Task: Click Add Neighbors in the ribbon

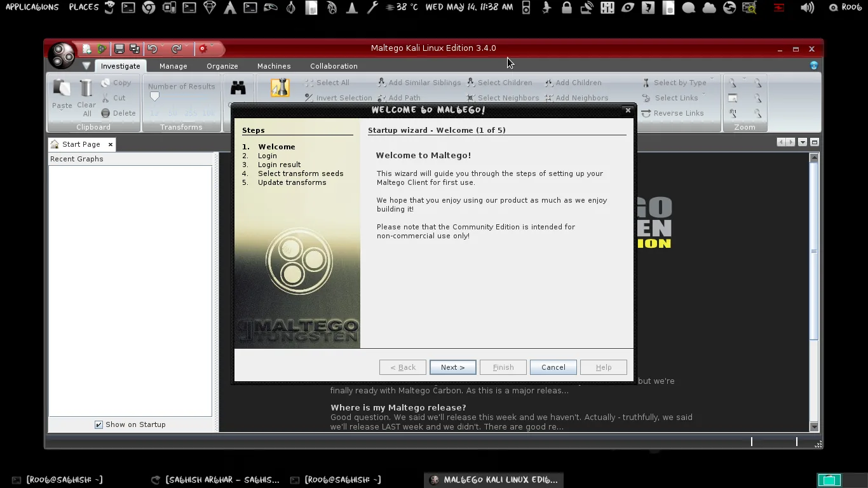Action: coord(576,98)
